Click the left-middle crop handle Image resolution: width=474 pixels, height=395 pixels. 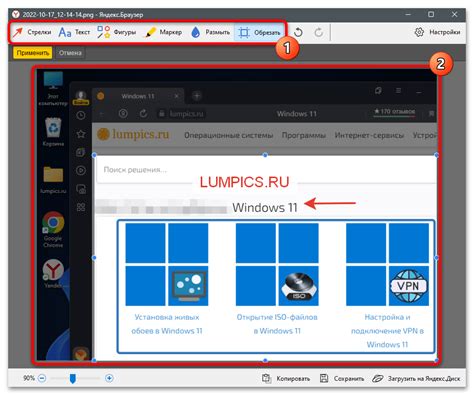94,258
